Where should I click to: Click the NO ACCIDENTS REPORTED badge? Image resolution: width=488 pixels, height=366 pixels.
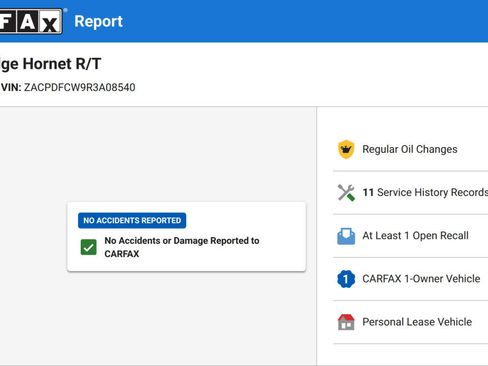132,220
